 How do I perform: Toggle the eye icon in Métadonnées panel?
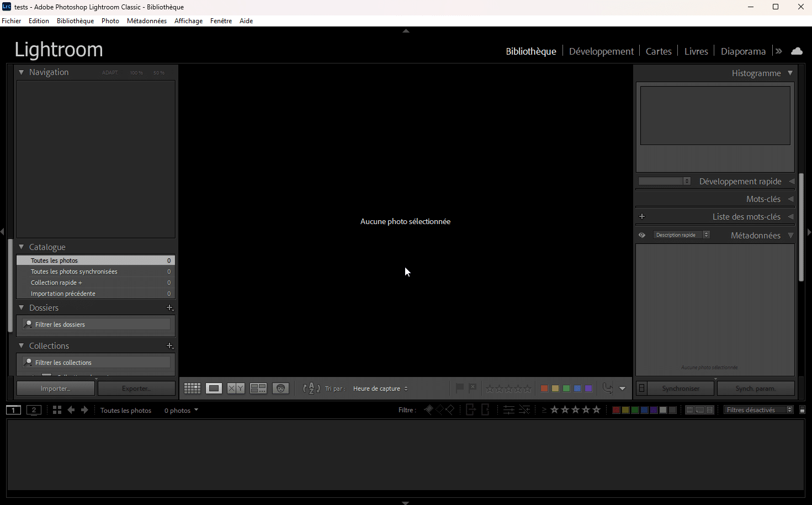coord(642,235)
